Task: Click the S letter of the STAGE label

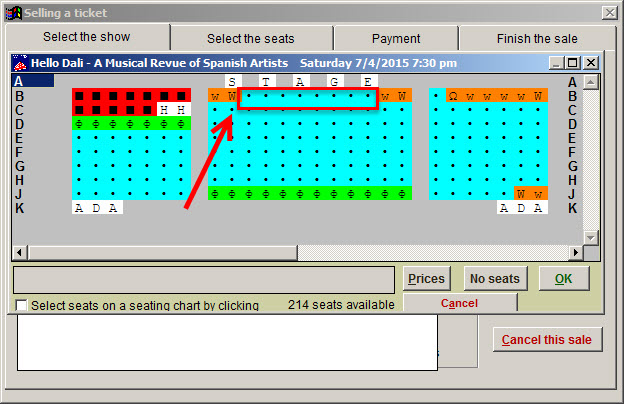Action: point(232,82)
